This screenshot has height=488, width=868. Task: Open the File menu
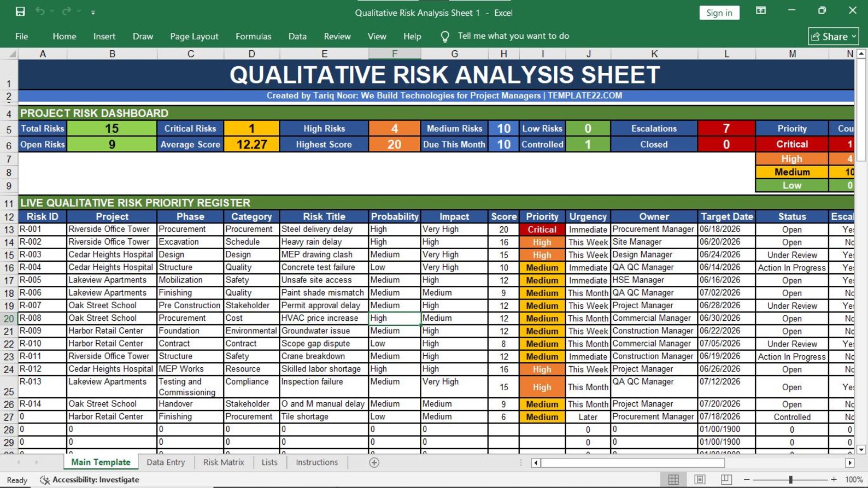click(22, 37)
